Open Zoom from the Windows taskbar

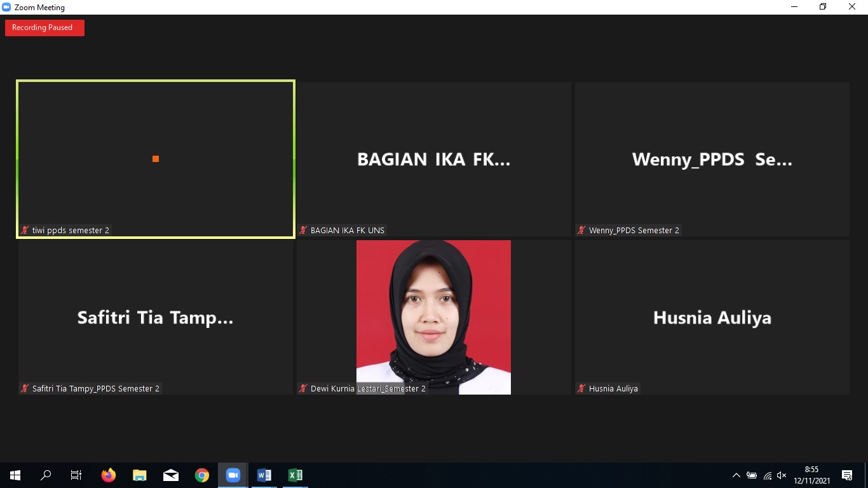pos(233,475)
